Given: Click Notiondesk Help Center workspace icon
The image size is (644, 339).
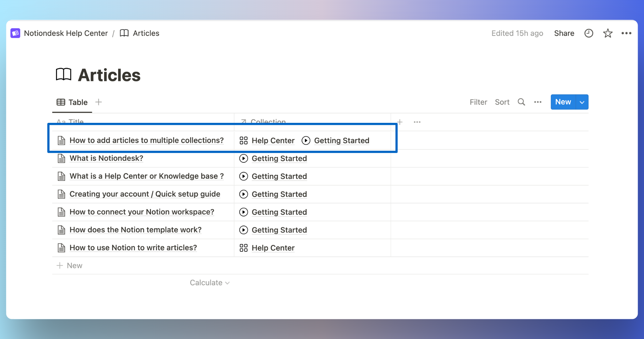Looking at the screenshot, I should (x=15, y=33).
